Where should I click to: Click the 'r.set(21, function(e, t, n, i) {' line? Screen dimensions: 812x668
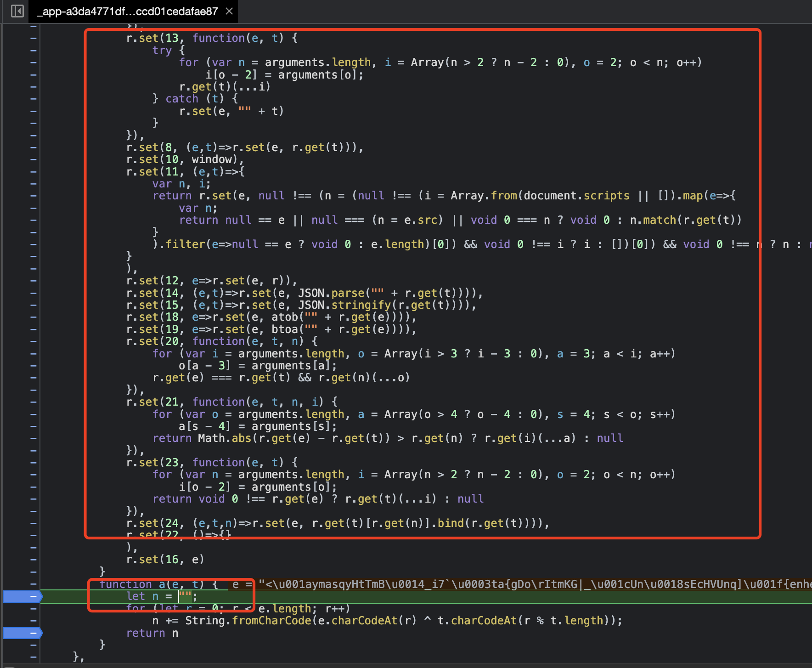pyautogui.click(x=232, y=402)
